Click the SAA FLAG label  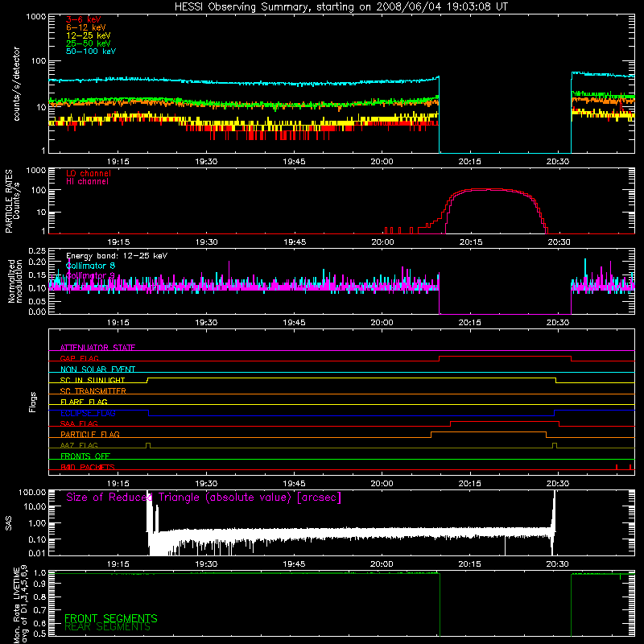tap(79, 423)
